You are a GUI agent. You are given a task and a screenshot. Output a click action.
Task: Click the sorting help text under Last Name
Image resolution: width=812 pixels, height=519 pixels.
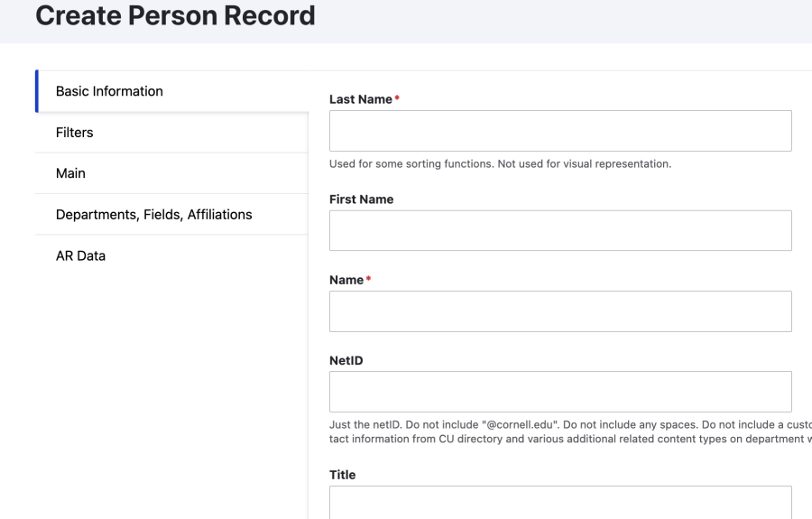500,164
